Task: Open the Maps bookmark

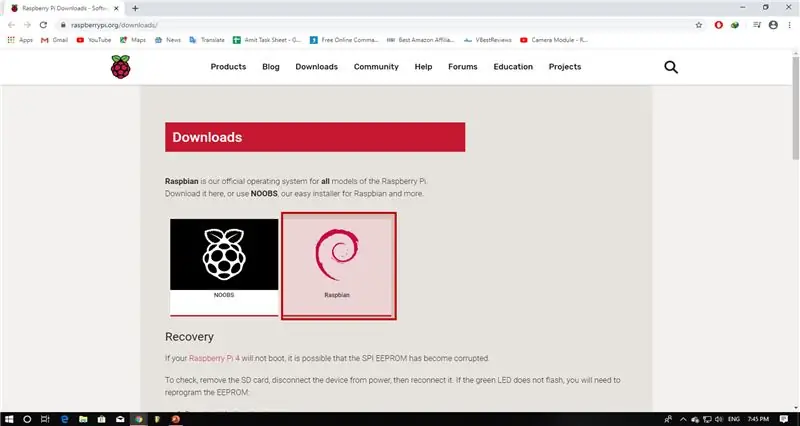Action: click(133, 40)
